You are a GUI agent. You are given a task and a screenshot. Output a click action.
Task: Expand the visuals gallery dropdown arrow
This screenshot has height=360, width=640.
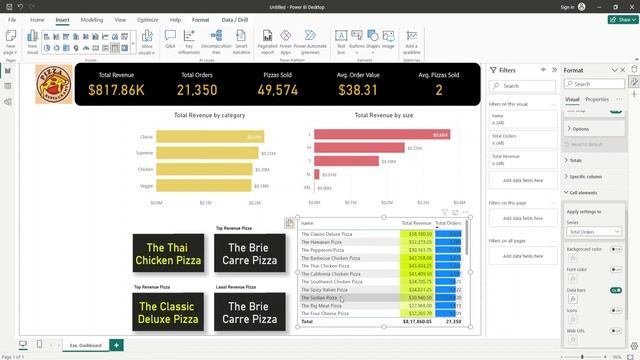[133, 43]
